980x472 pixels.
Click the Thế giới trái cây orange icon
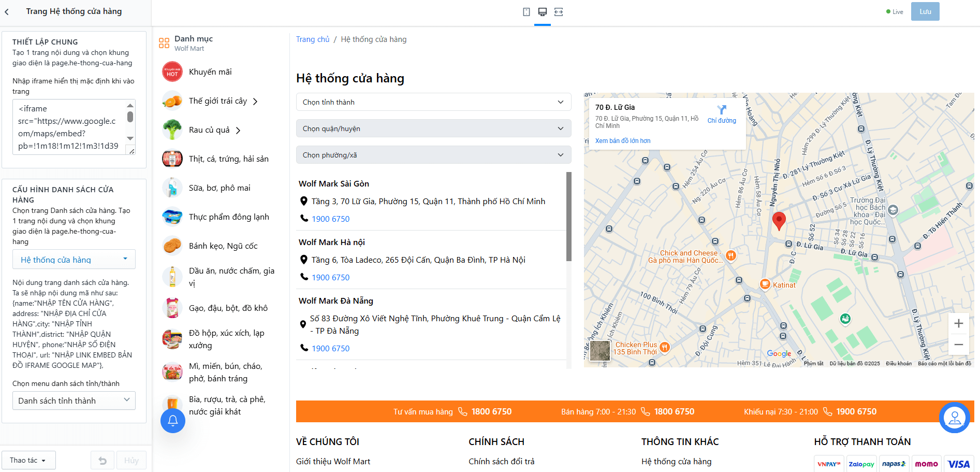click(x=172, y=101)
